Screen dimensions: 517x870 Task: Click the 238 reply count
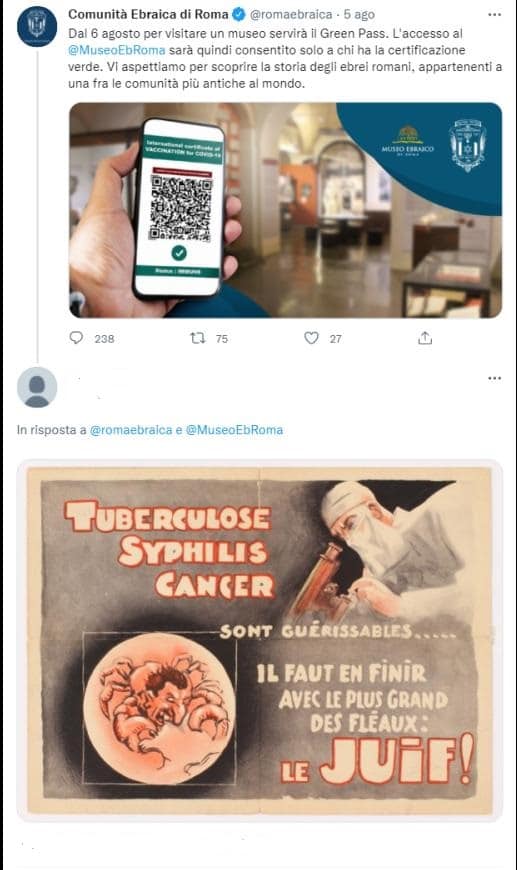tap(104, 338)
